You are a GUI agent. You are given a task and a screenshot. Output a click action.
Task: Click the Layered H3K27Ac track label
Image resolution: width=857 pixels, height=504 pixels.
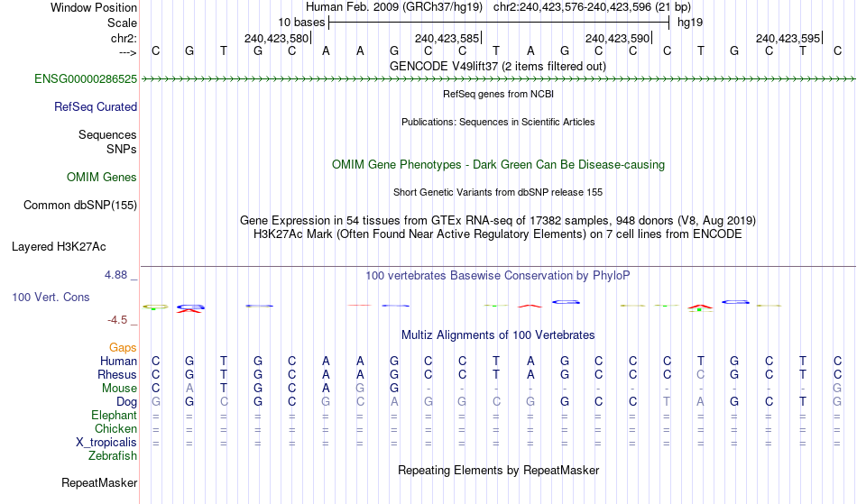point(59,247)
